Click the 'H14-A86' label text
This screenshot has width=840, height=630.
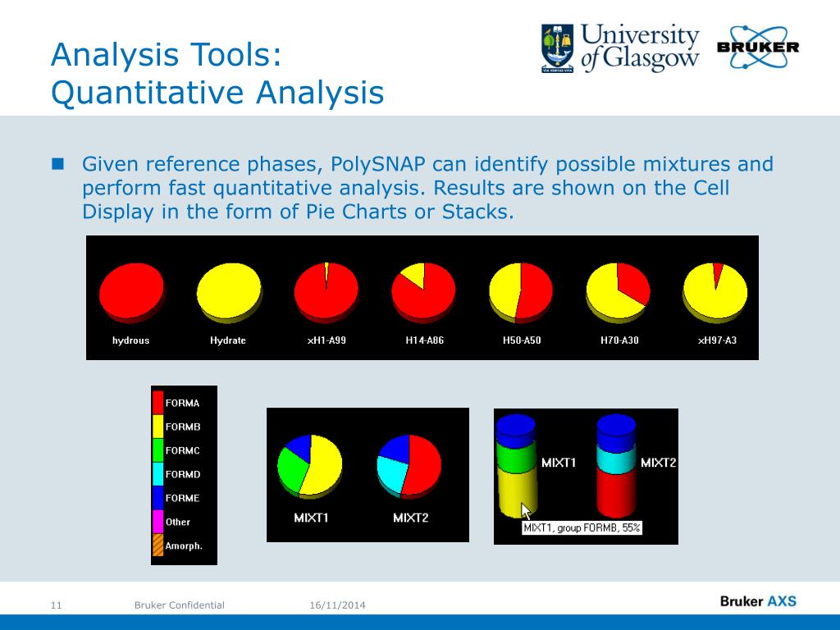(x=424, y=340)
